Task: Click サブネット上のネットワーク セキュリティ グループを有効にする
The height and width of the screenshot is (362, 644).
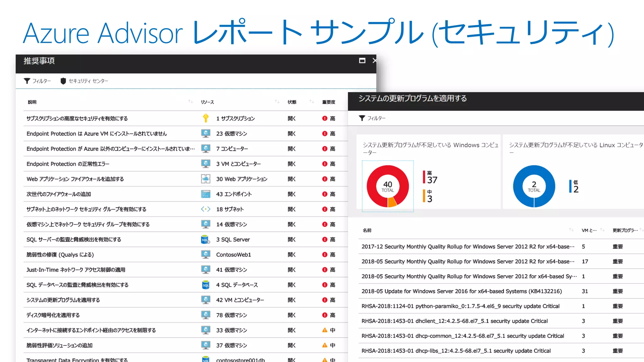Action: pos(86,209)
